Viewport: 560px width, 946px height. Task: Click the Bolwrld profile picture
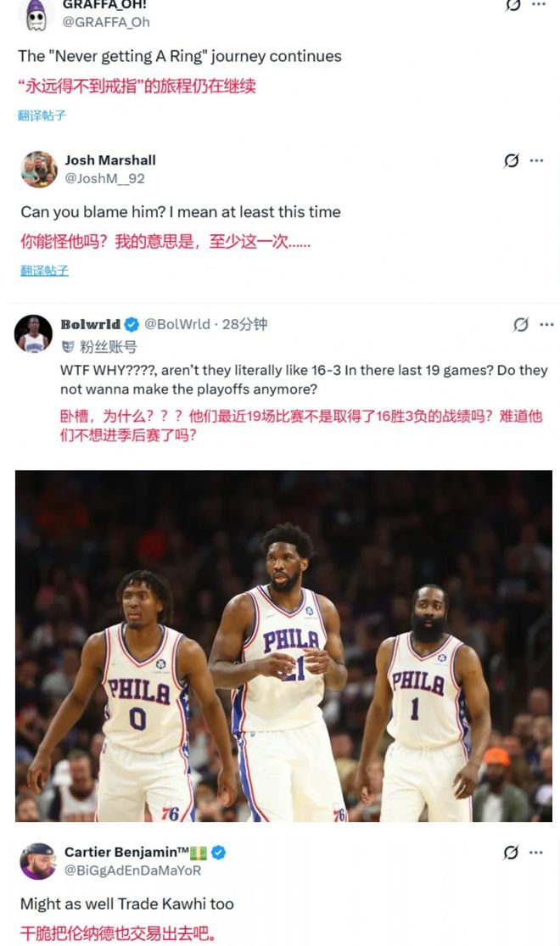(33, 333)
